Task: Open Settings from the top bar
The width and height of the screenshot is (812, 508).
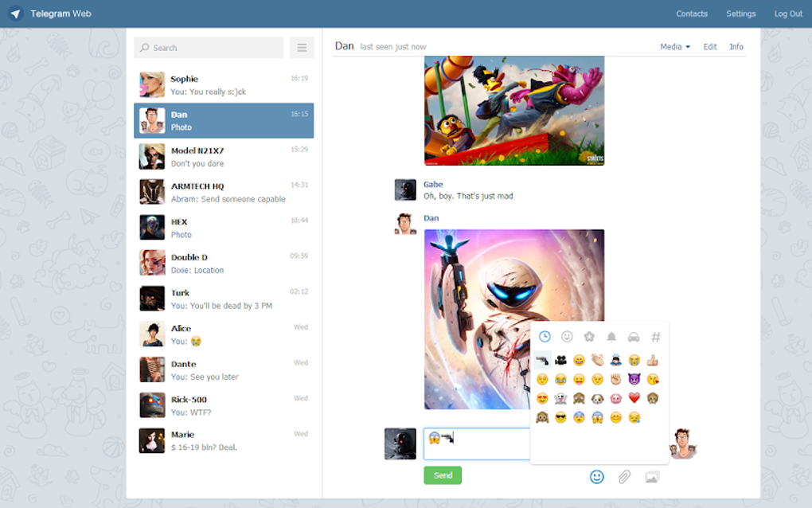Action: (x=740, y=14)
